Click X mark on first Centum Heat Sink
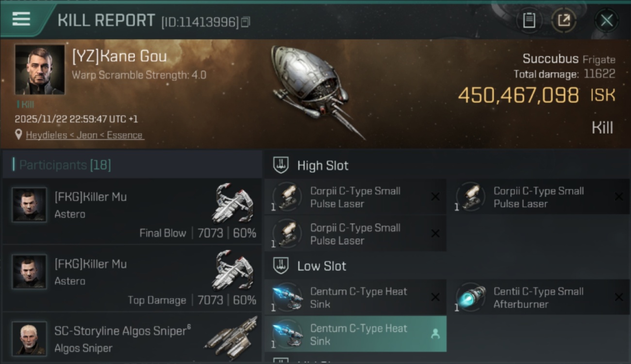Image resolution: width=631 pixels, height=364 pixels. coord(435,297)
